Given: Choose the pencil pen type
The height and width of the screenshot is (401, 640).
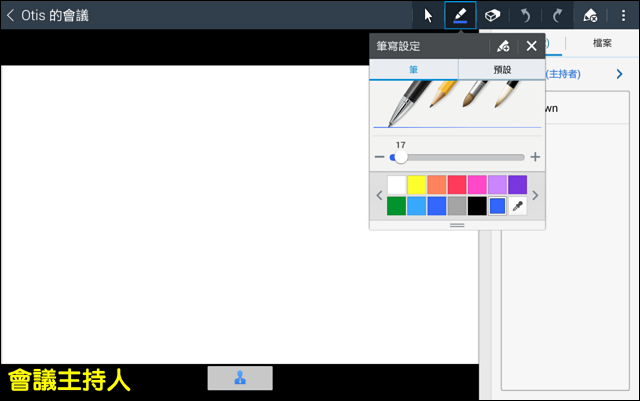Looking at the screenshot, I should [x=443, y=94].
